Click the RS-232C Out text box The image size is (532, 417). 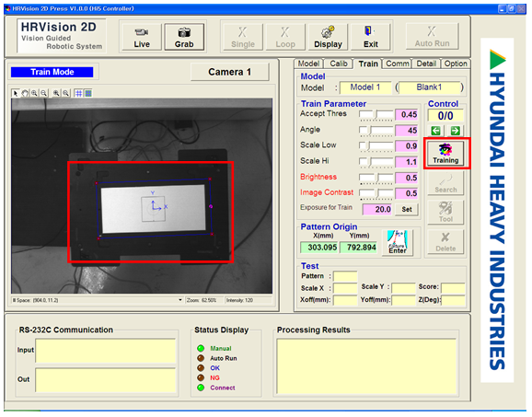click(x=106, y=380)
